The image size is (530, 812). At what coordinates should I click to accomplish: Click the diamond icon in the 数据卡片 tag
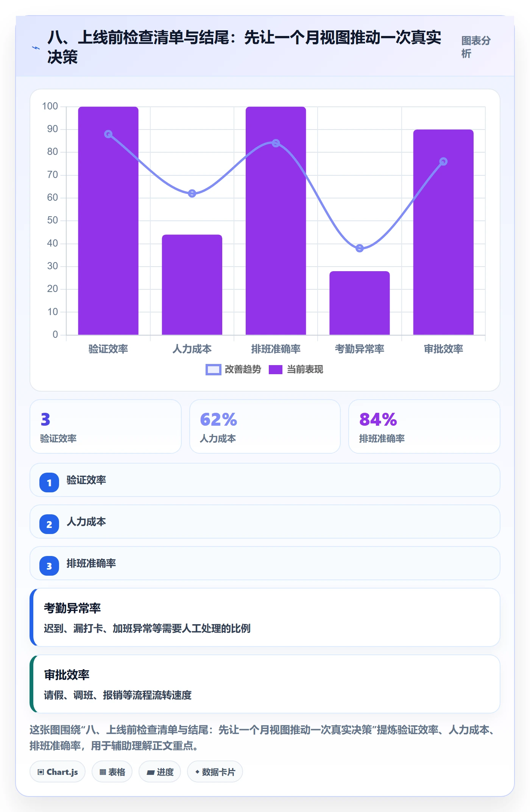[x=197, y=771]
